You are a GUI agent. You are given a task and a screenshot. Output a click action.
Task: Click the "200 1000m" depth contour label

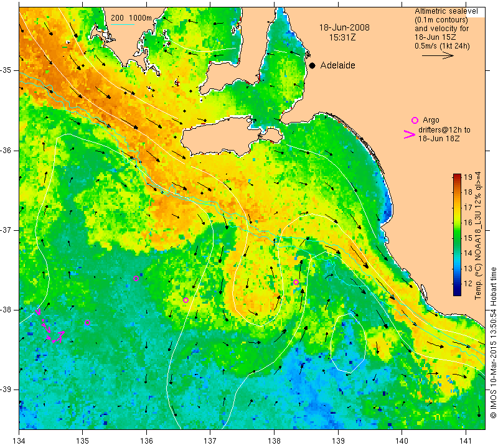(x=131, y=18)
